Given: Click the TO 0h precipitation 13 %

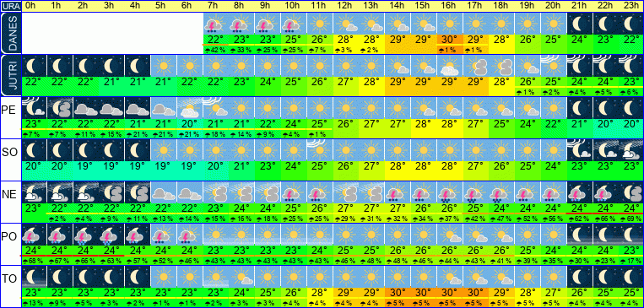Looking at the screenshot, I should point(34,303).
